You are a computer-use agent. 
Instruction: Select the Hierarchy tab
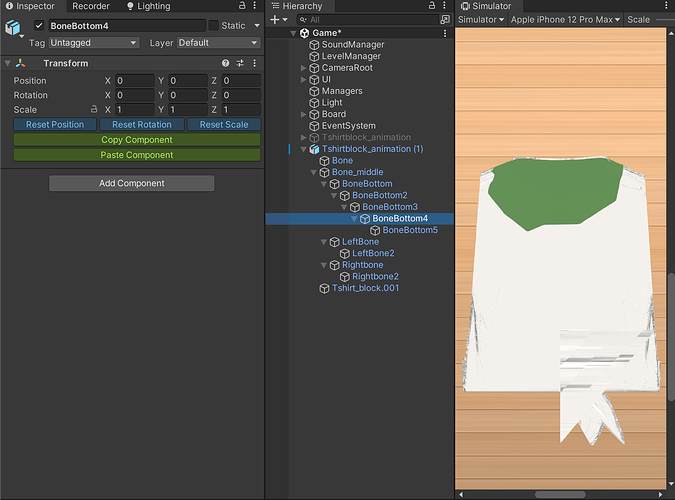(x=297, y=6)
